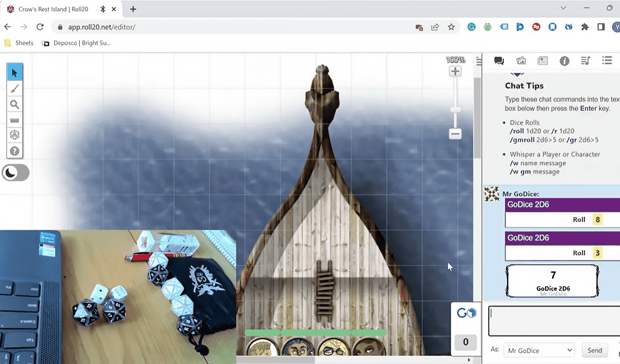Switch to the Chat tab

coord(499,61)
